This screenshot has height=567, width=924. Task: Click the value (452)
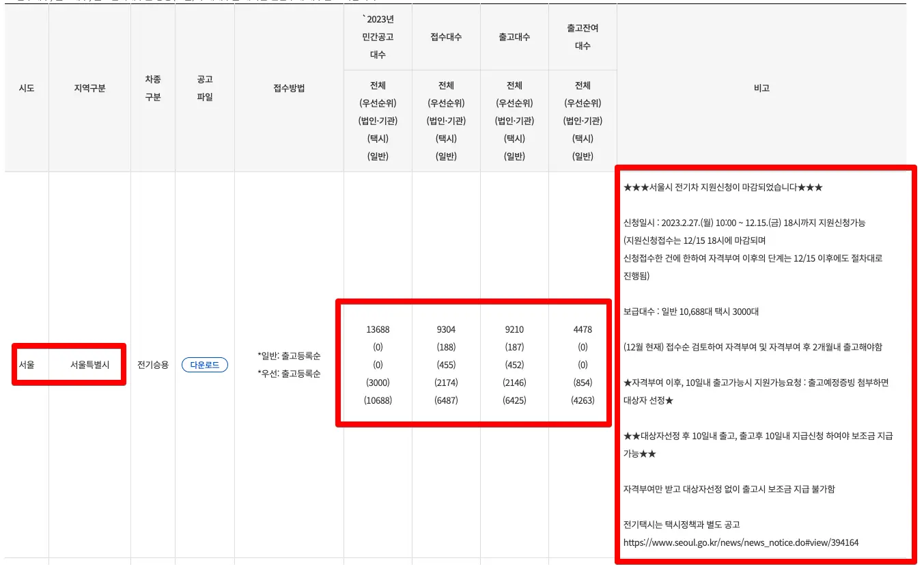514,365
